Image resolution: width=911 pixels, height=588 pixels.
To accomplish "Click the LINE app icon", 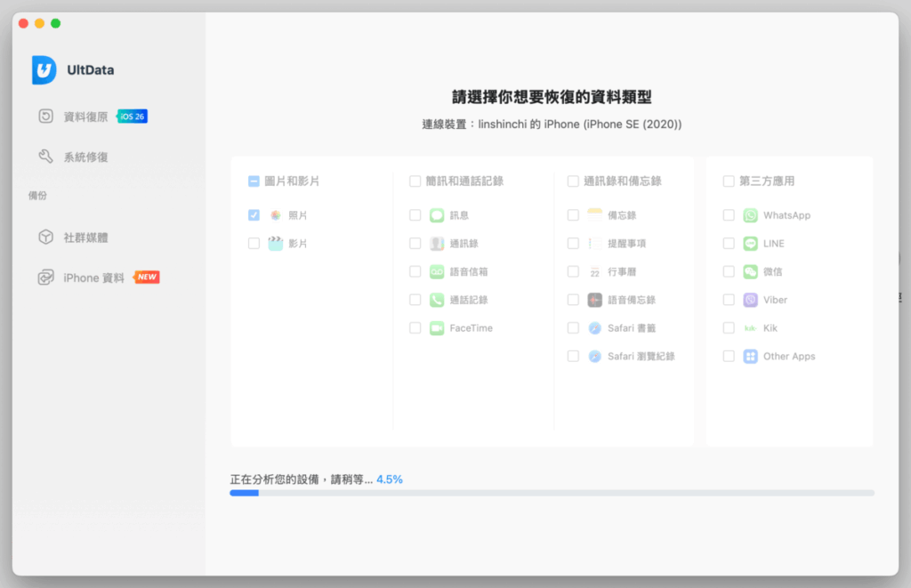I will (751, 243).
